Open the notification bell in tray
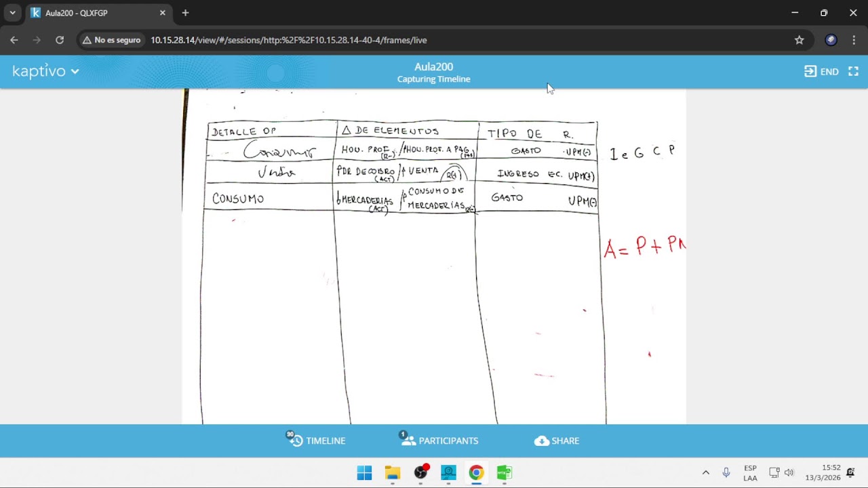The width and height of the screenshot is (868, 488). [x=850, y=472]
